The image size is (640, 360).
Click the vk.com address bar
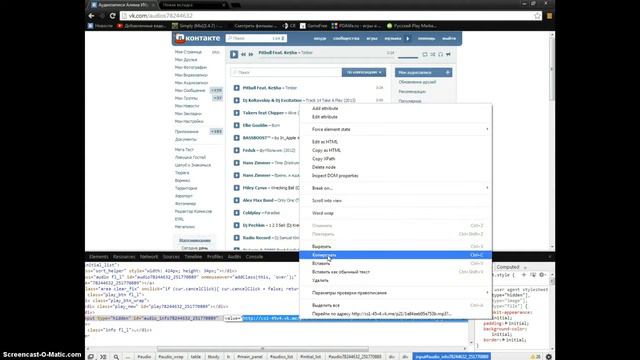tap(331, 16)
